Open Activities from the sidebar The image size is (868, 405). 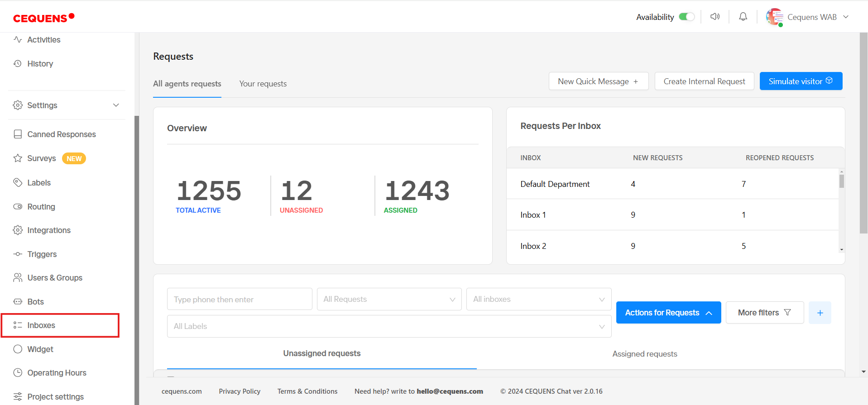click(x=43, y=40)
